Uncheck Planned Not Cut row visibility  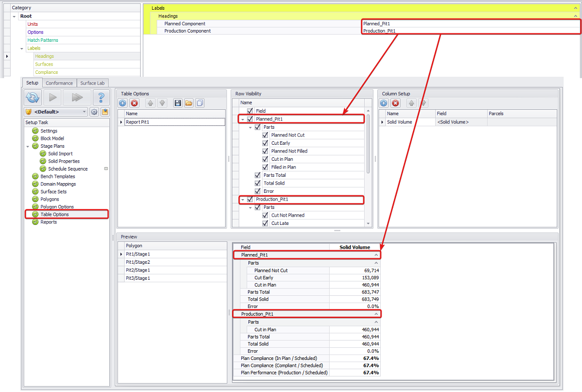coord(265,135)
